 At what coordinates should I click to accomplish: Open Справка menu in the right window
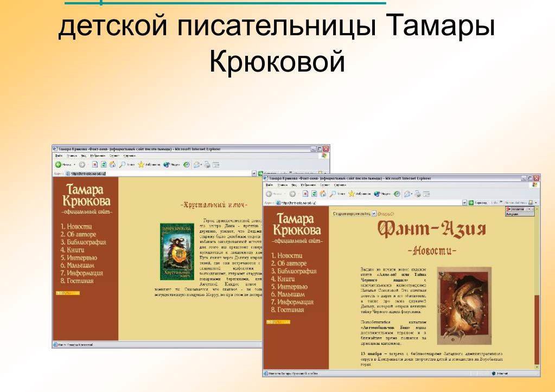tap(340, 185)
